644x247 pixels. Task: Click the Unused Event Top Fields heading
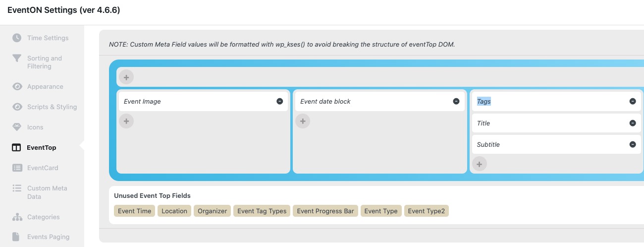point(153,195)
